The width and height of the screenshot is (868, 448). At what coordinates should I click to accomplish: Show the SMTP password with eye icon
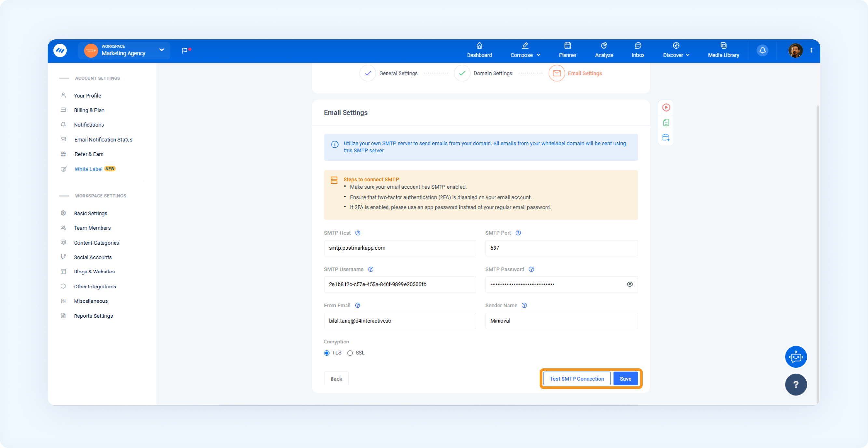[630, 284]
